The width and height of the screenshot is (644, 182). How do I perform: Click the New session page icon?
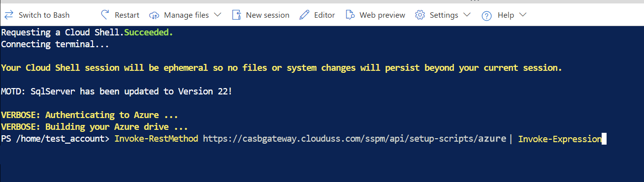[x=236, y=15]
